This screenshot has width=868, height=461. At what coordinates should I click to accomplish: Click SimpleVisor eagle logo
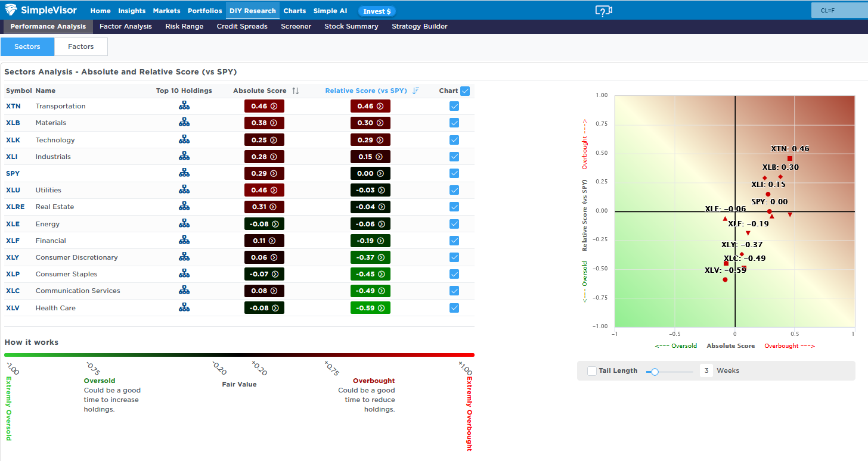tap(11, 11)
